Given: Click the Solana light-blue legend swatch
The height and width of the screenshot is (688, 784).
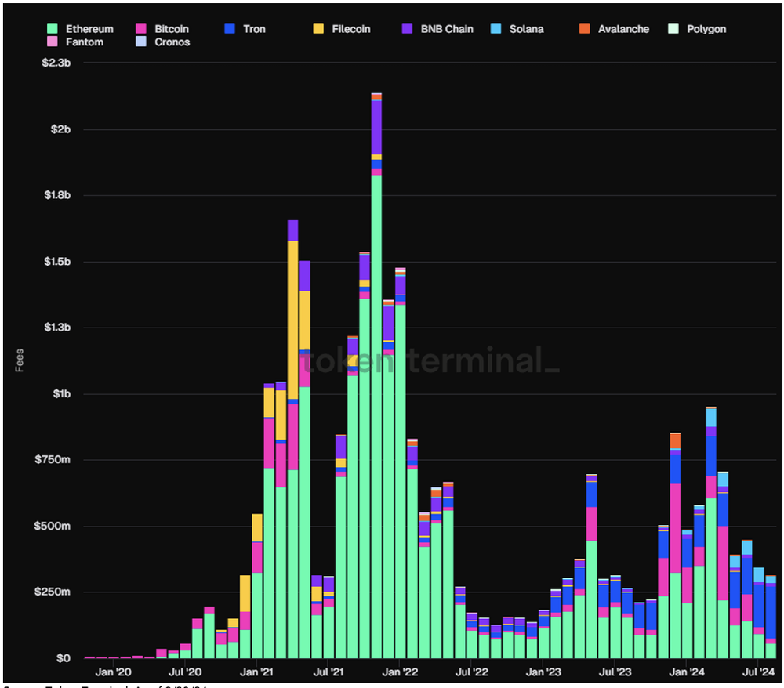Looking at the screenshot, I should coord(495,28).
